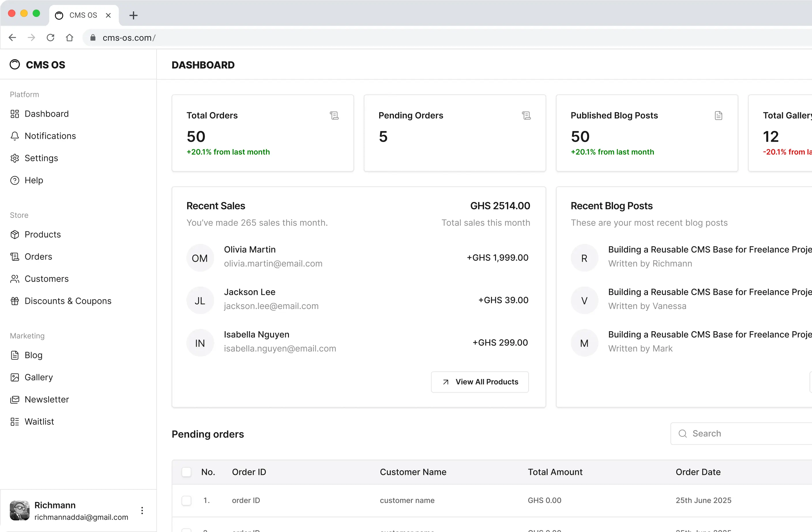Click the Products box icon
The height and width of the screenshot is (532, 812).
coord(15,235)
